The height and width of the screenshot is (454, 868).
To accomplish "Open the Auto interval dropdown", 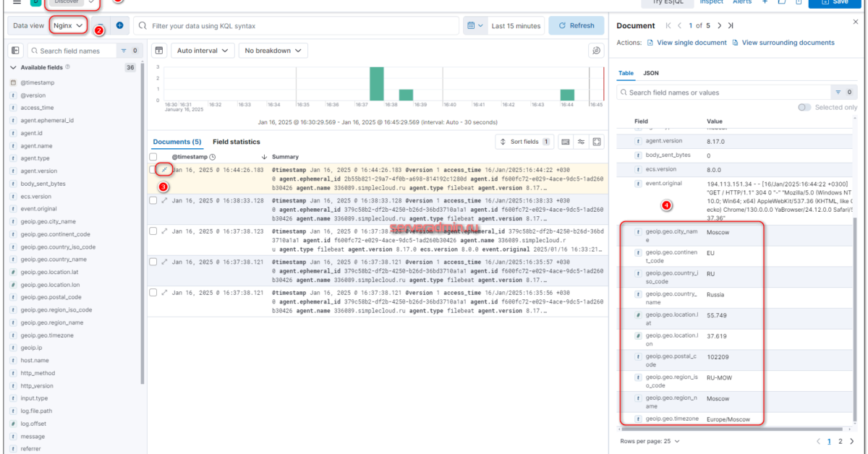I will click(x=205, y=51).
